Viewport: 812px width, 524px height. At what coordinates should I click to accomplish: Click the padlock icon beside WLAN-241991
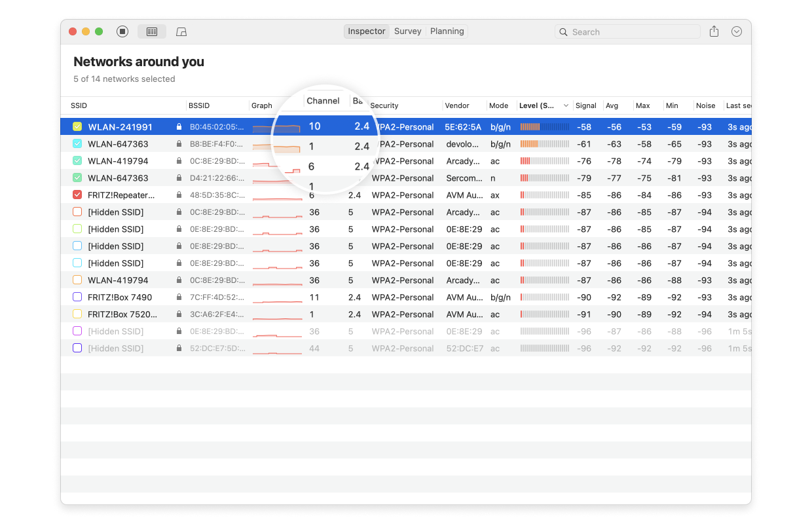point(179,126)
